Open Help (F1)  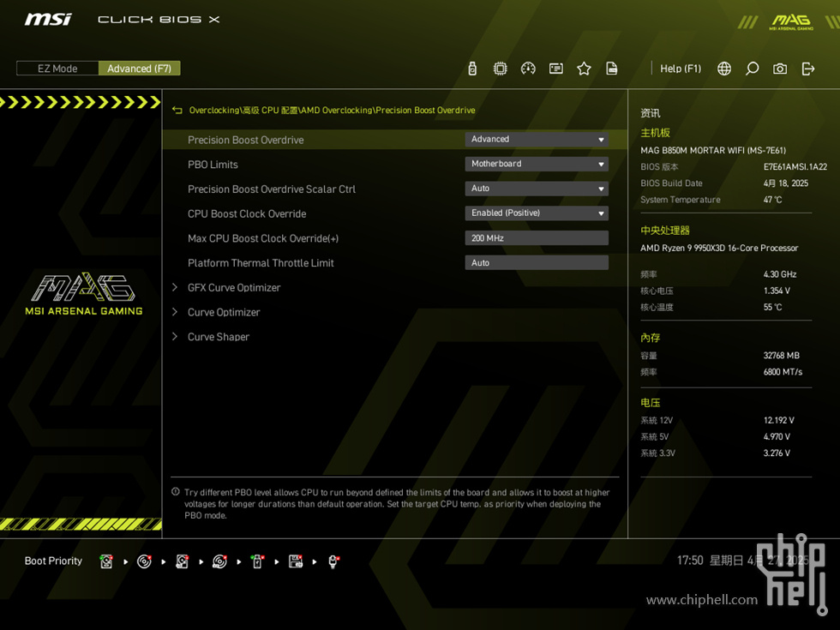[681, 69]
